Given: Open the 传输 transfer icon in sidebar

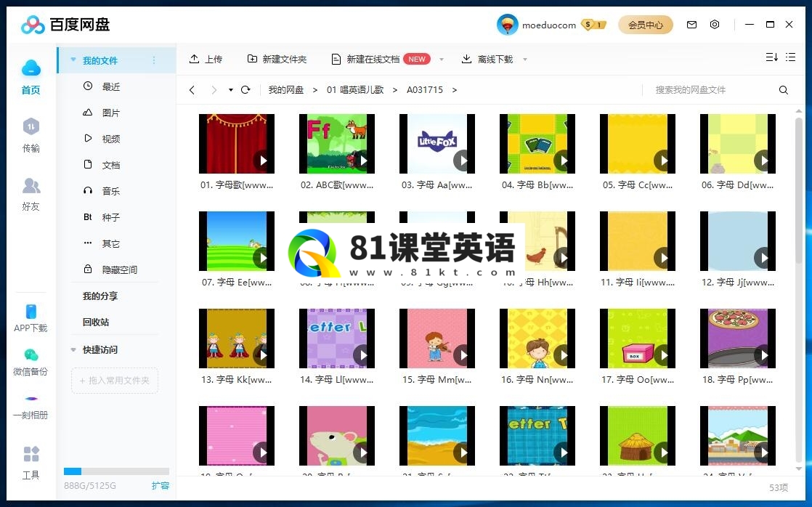Looking at the screenshot, I should click(31, 126).
